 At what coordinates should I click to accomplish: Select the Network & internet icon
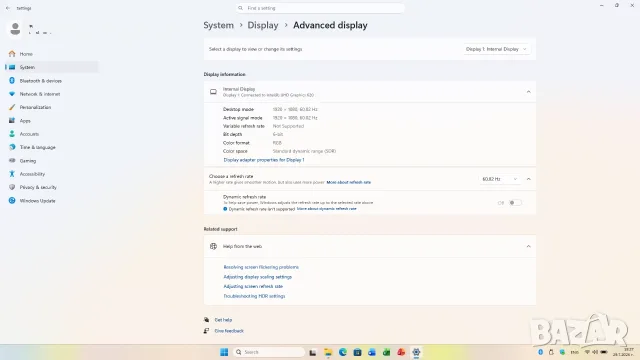coord(12,94)
